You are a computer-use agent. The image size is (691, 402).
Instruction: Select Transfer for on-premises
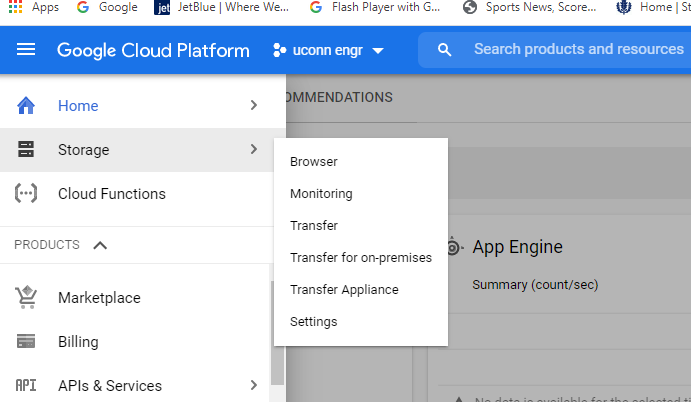[x=360, y=257]
